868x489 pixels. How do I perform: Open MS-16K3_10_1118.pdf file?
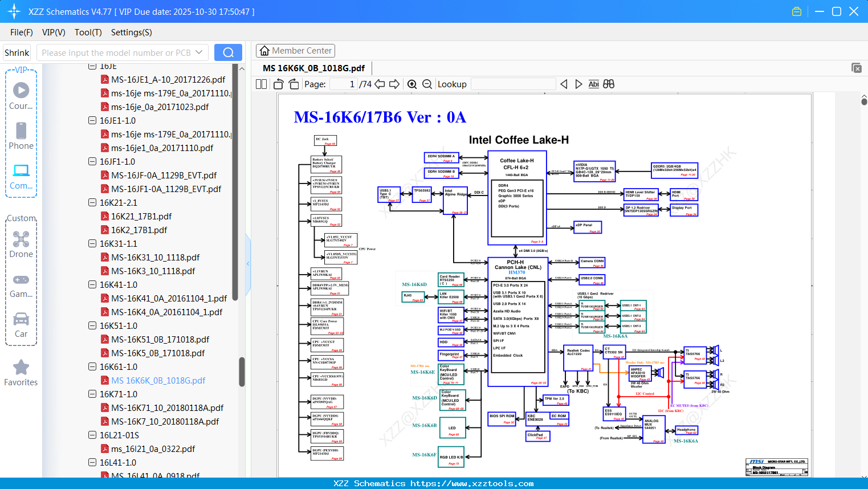tap(153, 271)
